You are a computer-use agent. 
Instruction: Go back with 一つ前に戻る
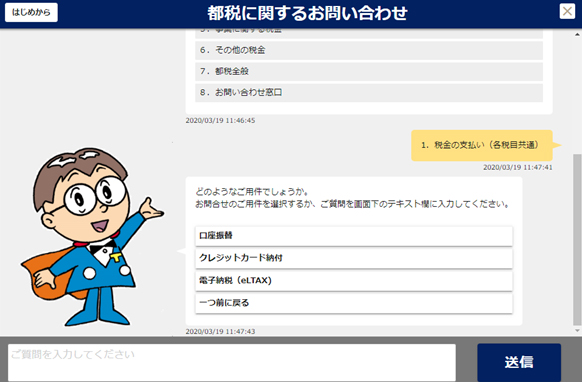[354, 303]
